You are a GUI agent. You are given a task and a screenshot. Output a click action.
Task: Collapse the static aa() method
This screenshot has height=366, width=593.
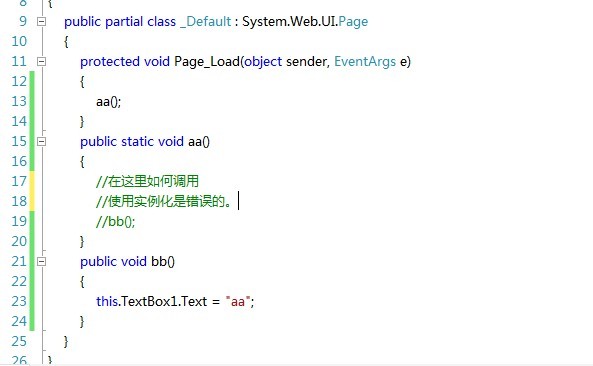tap(41, 141)
